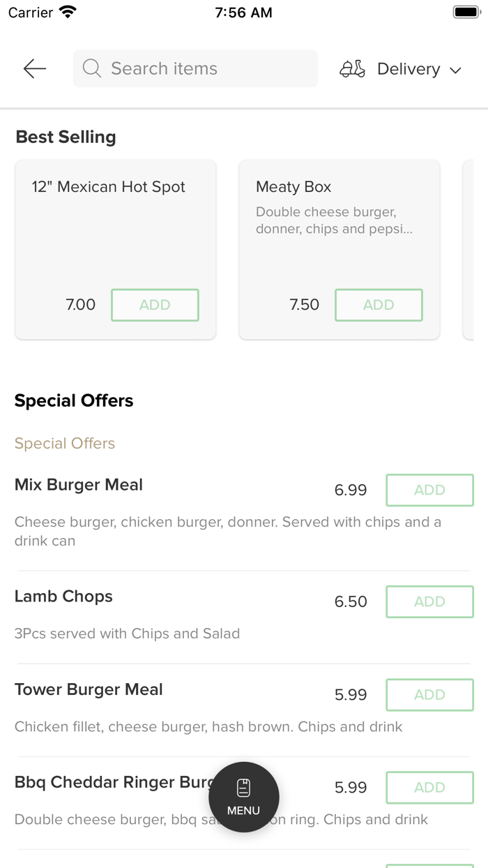488x868 pixels.
Task: Tap the Wi-Fi icon in status bar
Action: pos(68,13)
